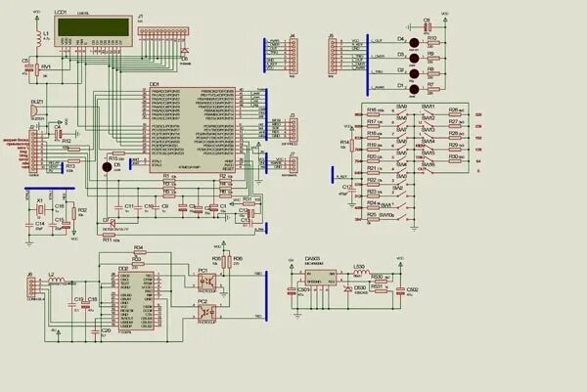Select optocoupler PC1
Viewport: 587px width, 392px height.
coord(206,281)
